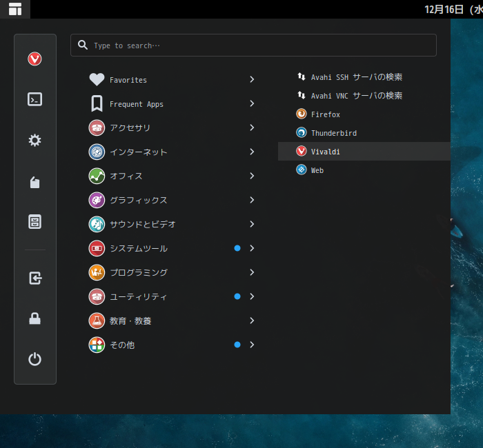483x448 pixels.
Task: Expand the アクセサリ chevron
Action: (252, 128)
